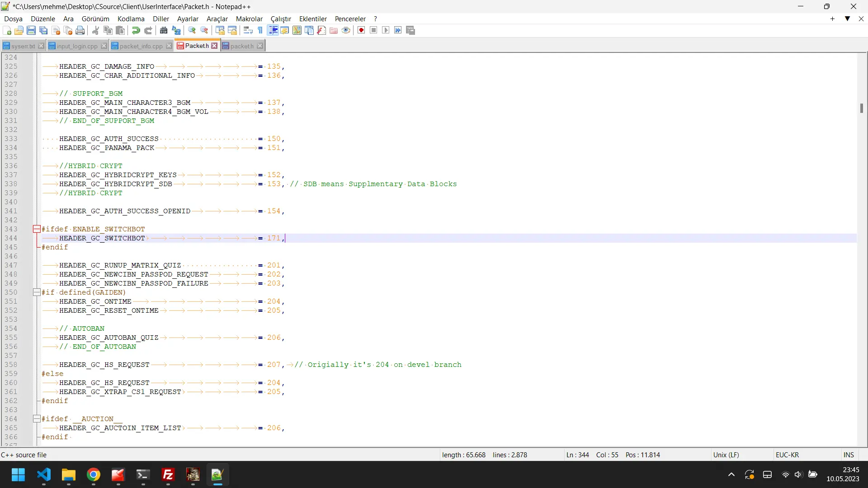Image resolution: width=868 pixels, height=488 pixels.
Task: Collapse the #ifdef ENABLE_SWITCHBOT fold
Action: pos(37,229)
